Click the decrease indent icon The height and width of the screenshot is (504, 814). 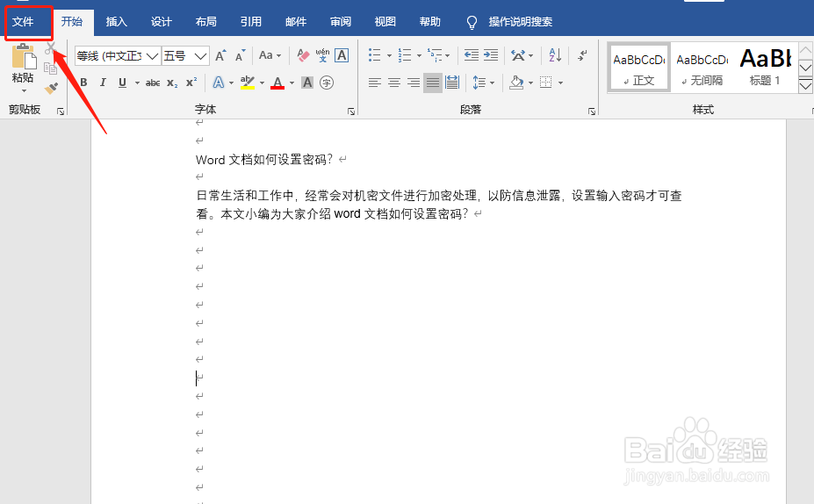tap(472, 55)
